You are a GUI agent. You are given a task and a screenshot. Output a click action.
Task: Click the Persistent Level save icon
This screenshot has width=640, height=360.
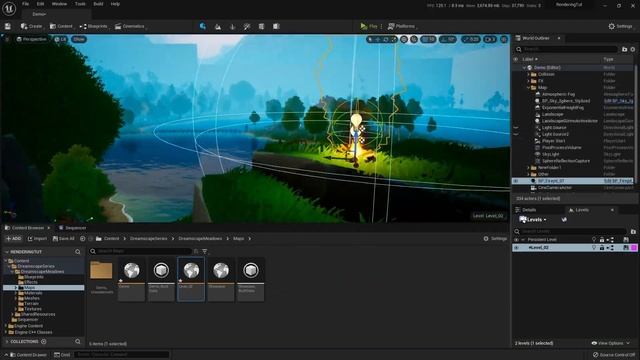626,240
